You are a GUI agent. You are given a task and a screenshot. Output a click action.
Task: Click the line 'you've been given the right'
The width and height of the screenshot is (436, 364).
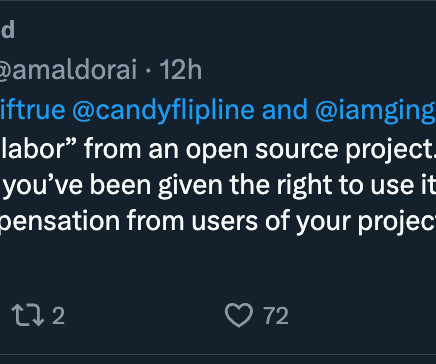(218, 185)
